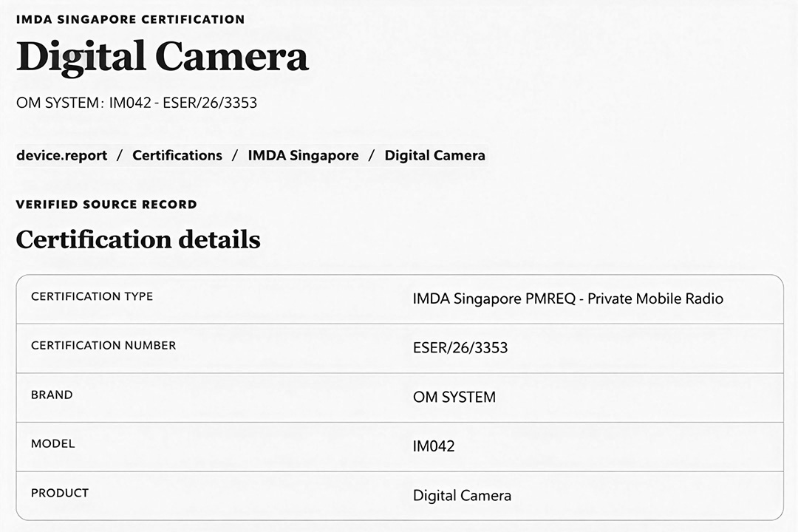Click the table value 'OM SYSTEM'

click(x=454, y=397)
